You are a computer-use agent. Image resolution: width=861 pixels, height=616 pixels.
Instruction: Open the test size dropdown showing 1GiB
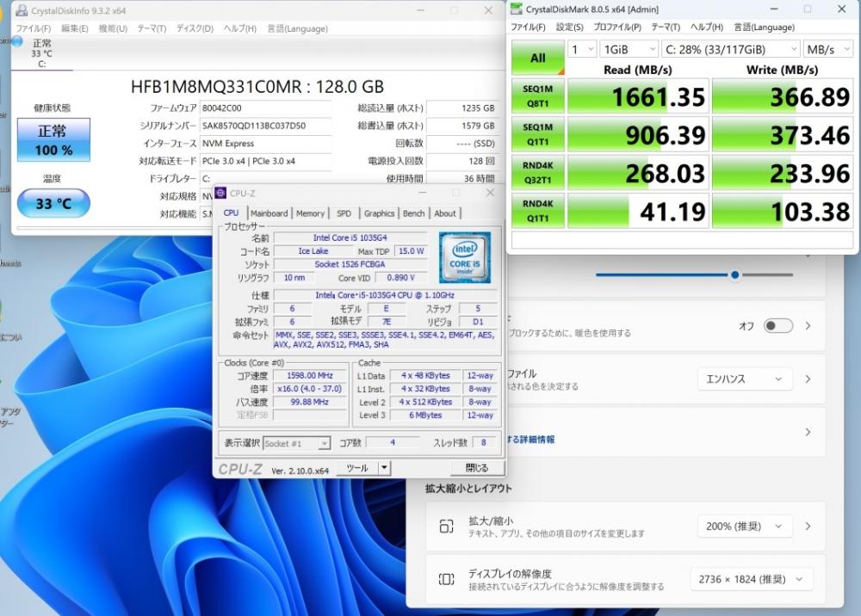tap(629, 49)
